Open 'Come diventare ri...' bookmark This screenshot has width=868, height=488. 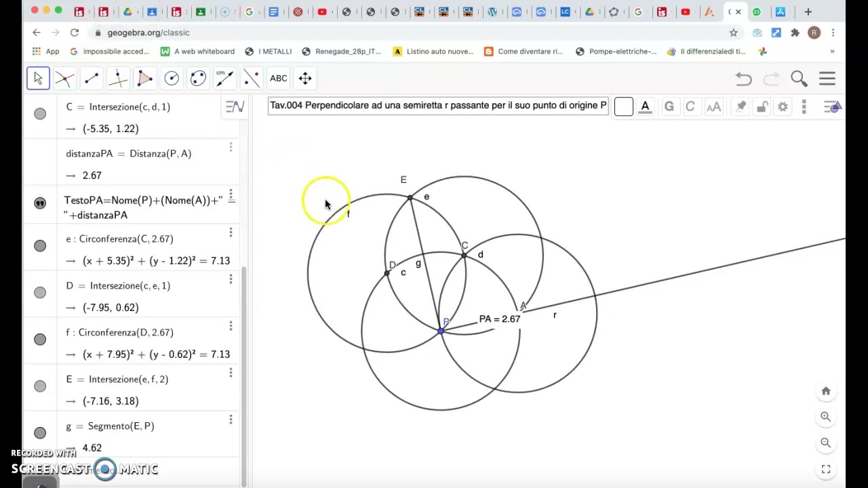click(524, 52)
